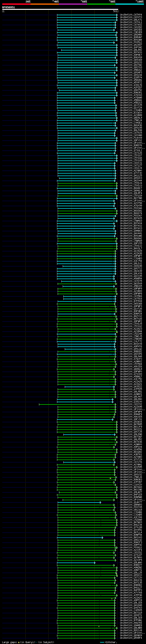
Task: Select the UniRef100_C6TKY5 hit label
Action: pos(131,281)
